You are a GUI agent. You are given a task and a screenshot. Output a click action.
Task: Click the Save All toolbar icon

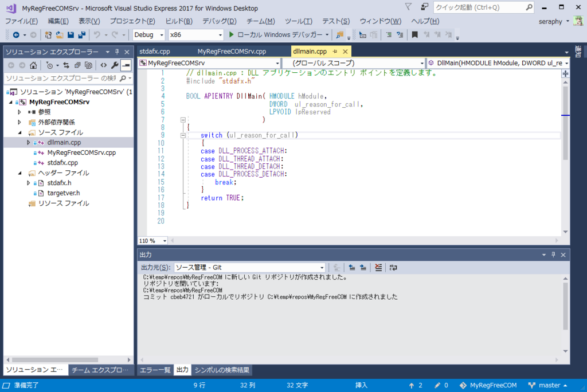point(81,35)
